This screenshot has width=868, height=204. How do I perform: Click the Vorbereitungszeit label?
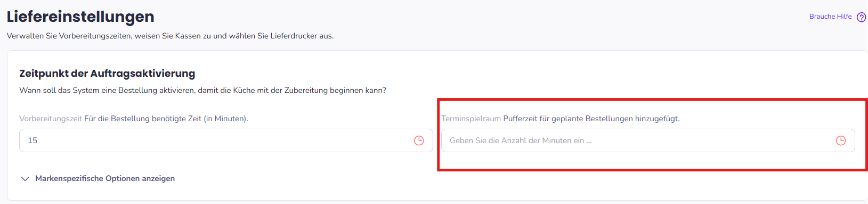click(51, 119)
